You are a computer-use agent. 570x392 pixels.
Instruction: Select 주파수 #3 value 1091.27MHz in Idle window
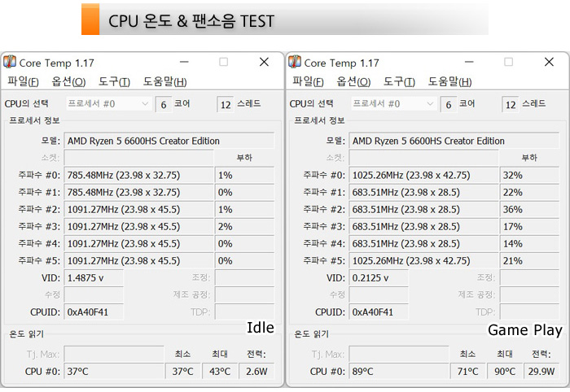[x=139, y=226]
